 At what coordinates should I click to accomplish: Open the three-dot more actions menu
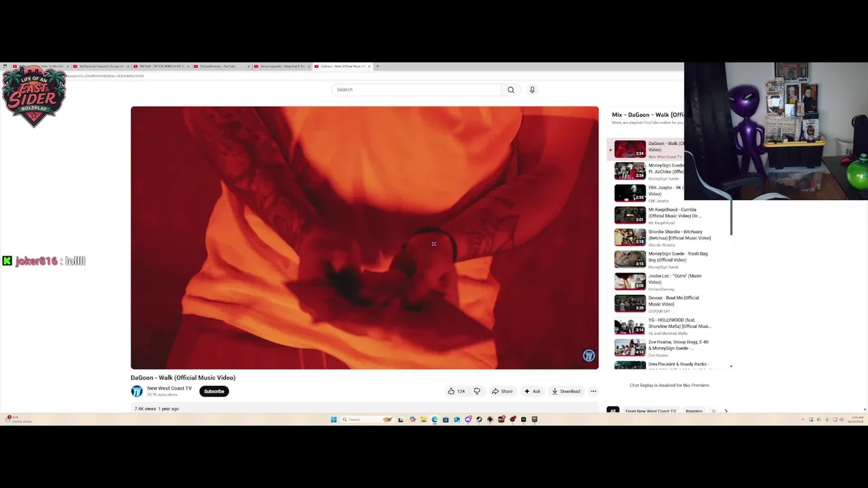(593, 391)
